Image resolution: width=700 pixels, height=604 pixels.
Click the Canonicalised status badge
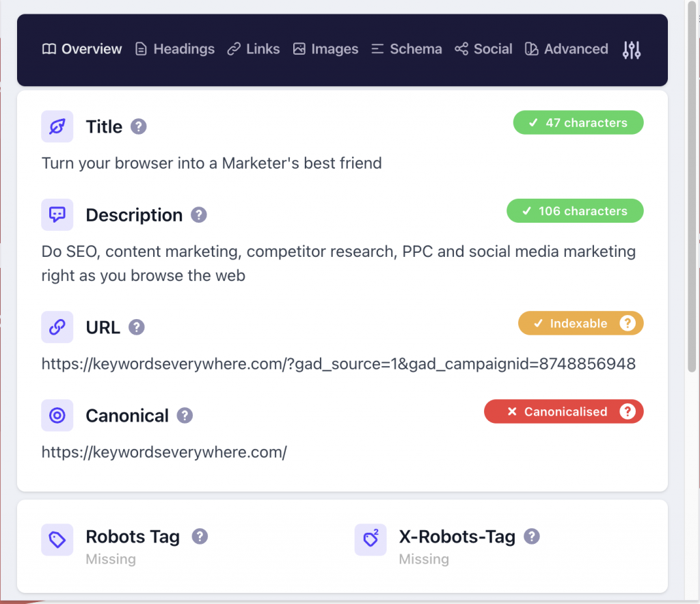tap(564, 411)
